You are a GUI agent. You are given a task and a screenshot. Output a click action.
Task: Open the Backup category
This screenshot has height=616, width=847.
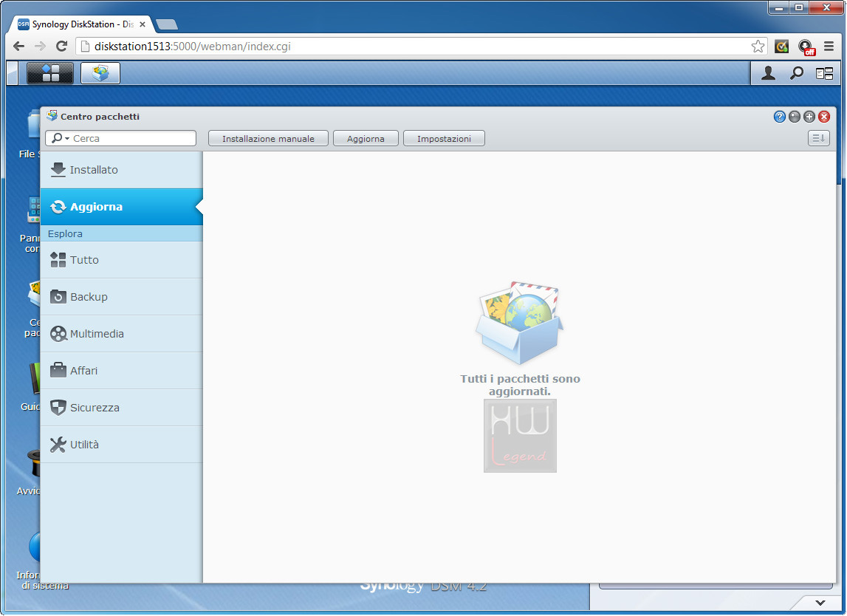coord(122,297)
